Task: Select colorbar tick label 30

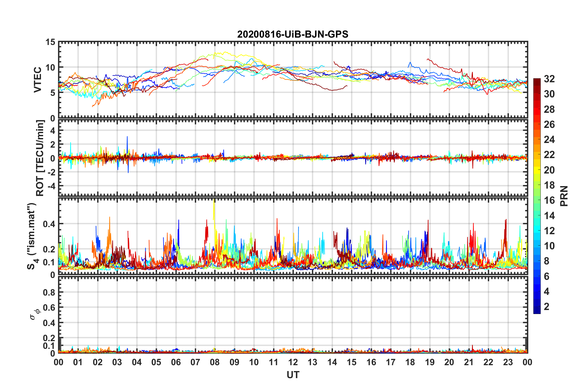Action: tap(549, 94)
